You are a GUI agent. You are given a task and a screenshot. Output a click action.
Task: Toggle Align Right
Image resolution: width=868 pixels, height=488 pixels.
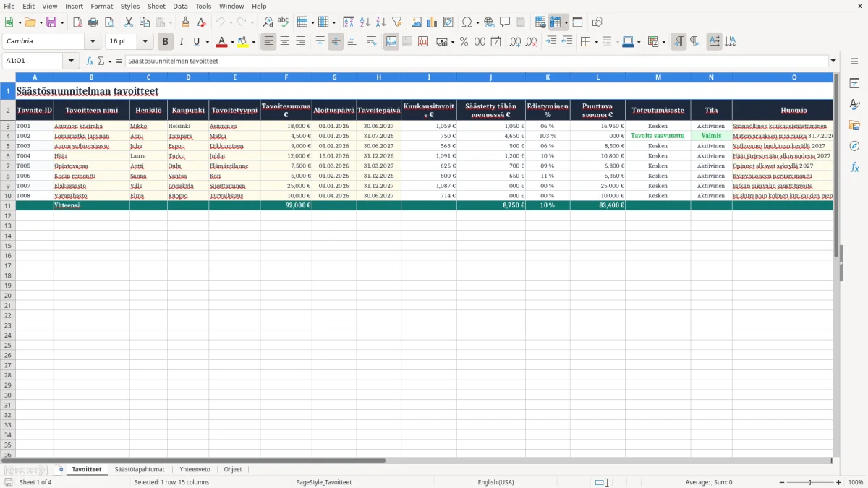tap(301, 42)
